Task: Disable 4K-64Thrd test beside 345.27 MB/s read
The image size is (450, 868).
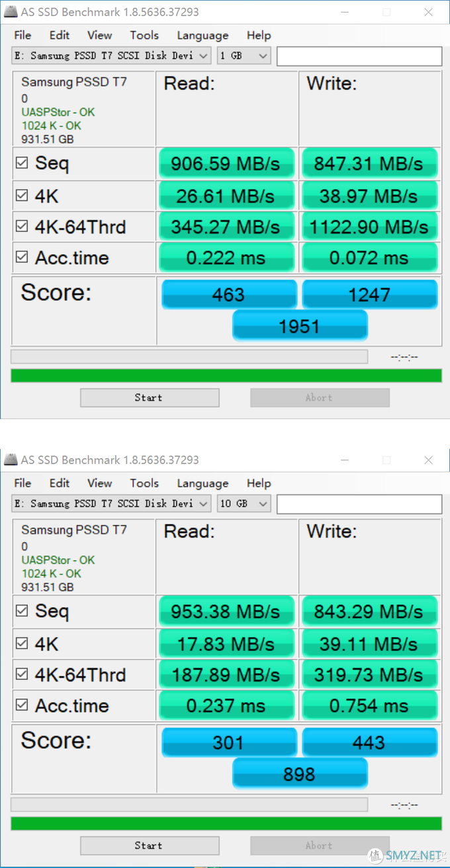Action: coord(22,227)
